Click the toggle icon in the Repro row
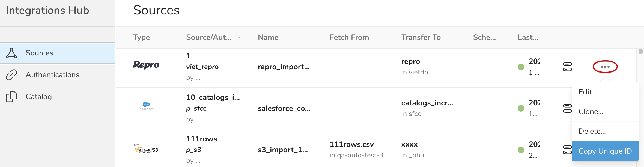This screenshot has width=644, height=167. [568, 67]
